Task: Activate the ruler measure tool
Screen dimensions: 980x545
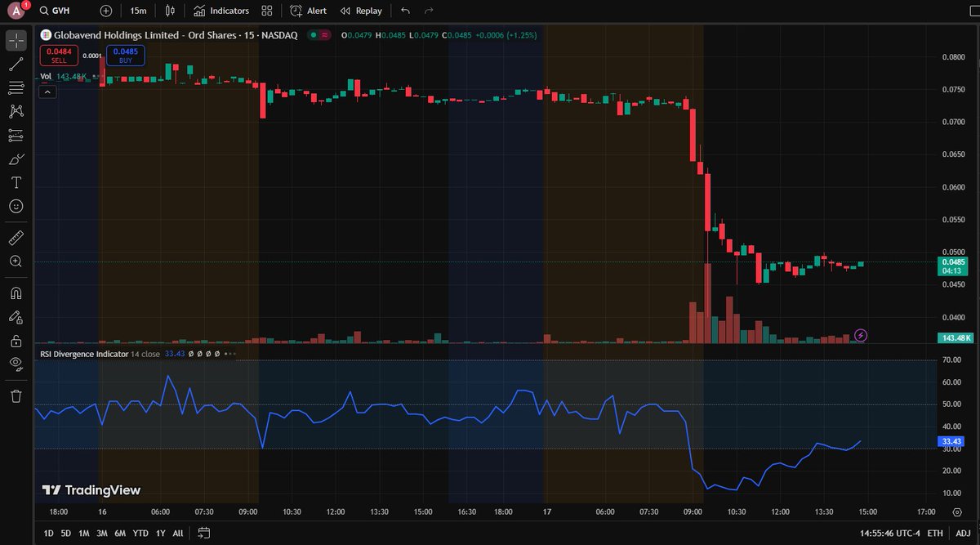Action: pyautogui.click(x=16, y=238)
